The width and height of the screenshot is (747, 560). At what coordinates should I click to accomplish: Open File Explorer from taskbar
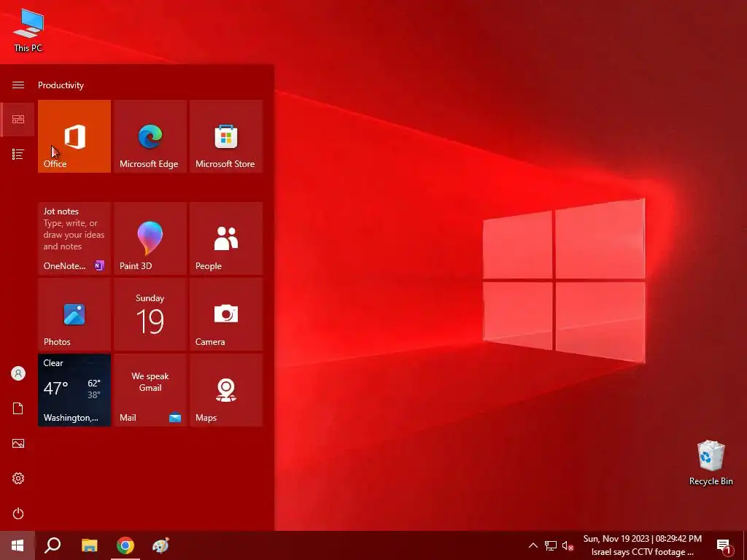point(90,545)
